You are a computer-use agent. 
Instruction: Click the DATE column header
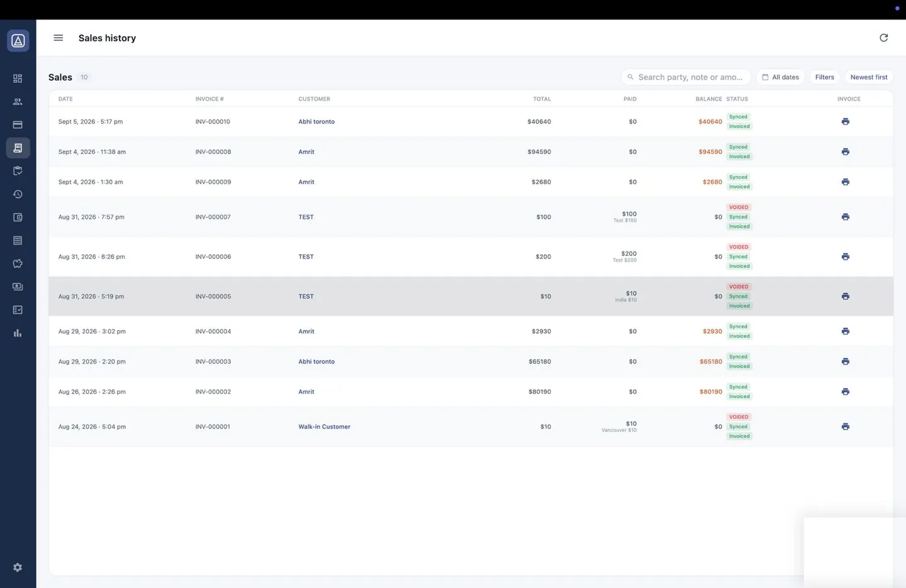click(65, 99)
